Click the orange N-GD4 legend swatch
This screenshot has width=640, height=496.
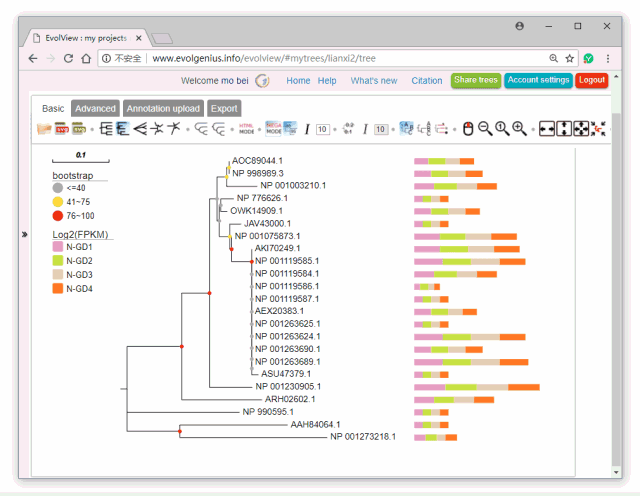point(58,288)
